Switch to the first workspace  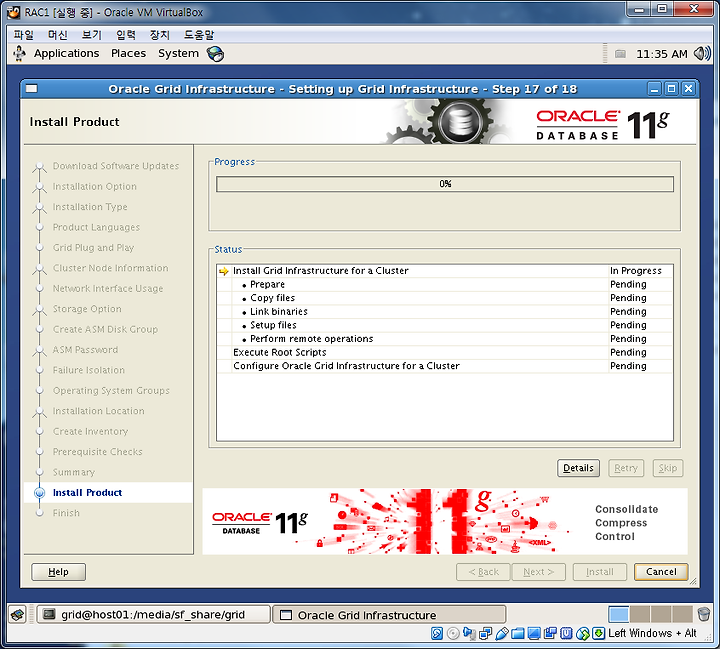(619, 615)
